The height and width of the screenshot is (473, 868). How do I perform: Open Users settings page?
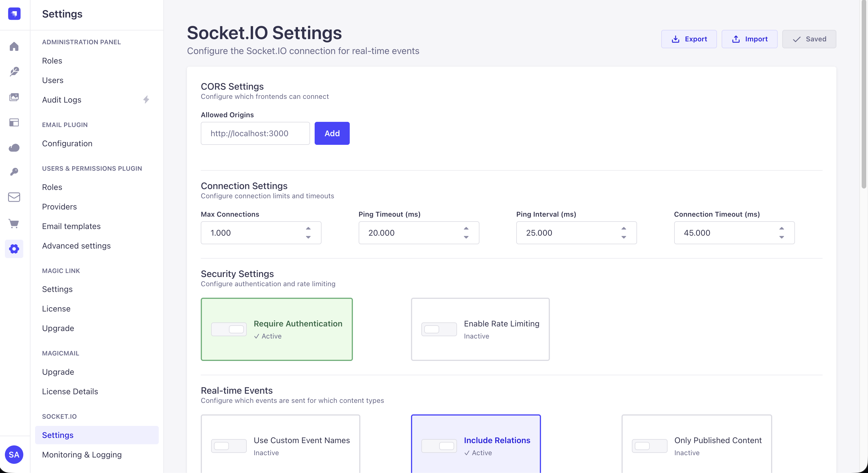(97, 80)
